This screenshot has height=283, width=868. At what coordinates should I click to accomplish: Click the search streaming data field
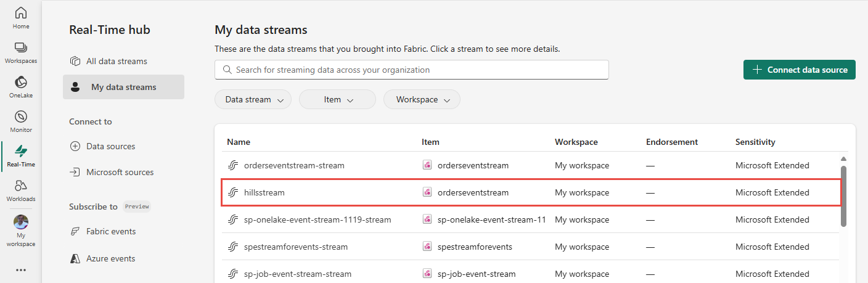tap(411, 70)
